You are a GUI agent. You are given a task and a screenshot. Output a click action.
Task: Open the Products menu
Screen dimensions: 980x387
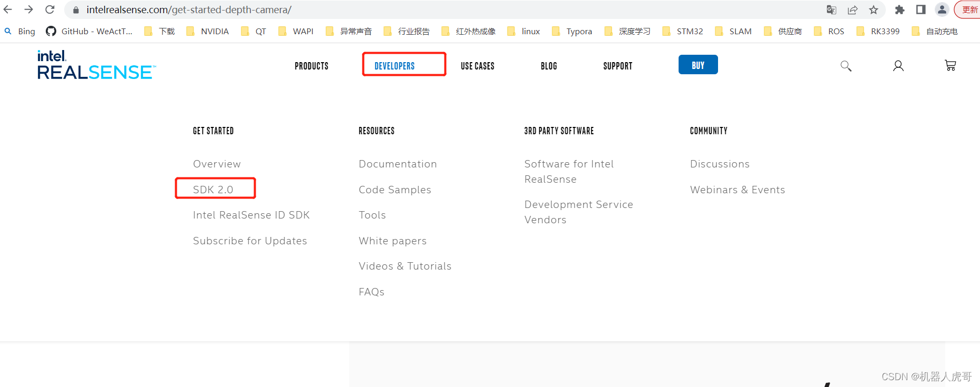[x=311, y=66]
